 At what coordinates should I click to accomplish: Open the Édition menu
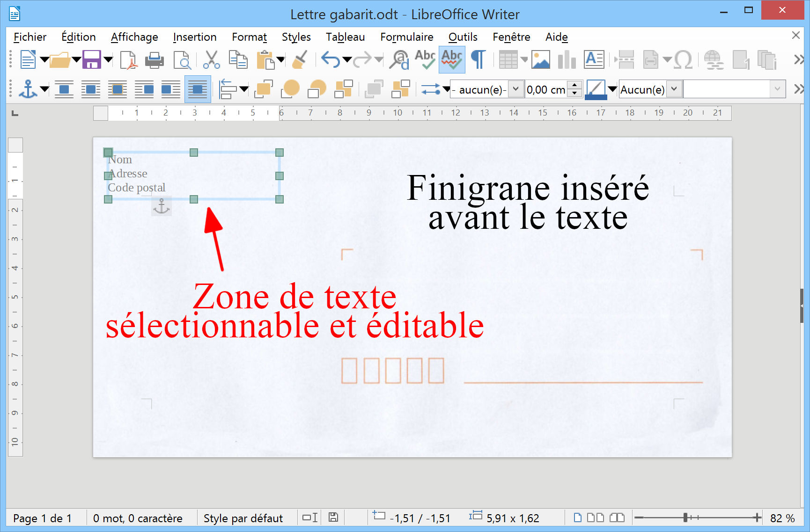(79, 37)
